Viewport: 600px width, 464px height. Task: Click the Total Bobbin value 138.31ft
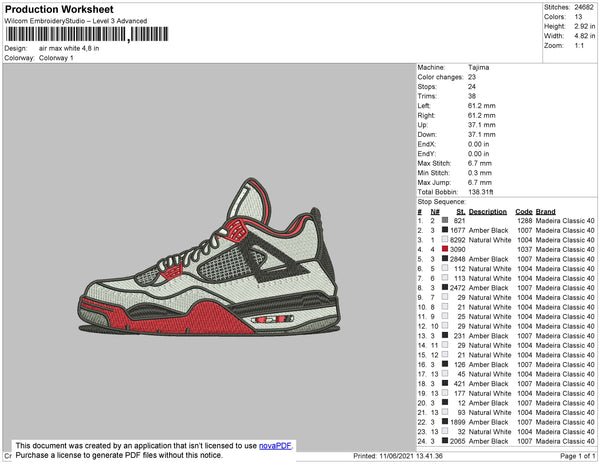(x=481, y=192)
